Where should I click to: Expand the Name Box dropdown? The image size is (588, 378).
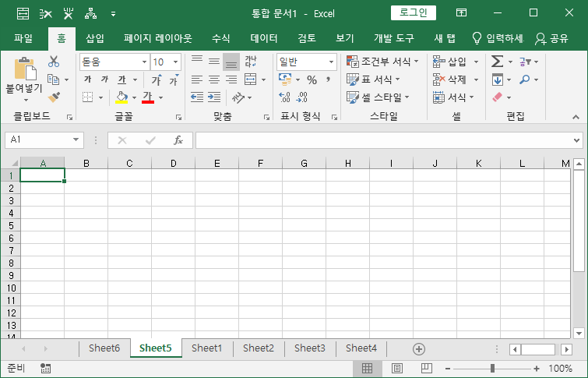(x=76, y=140)
